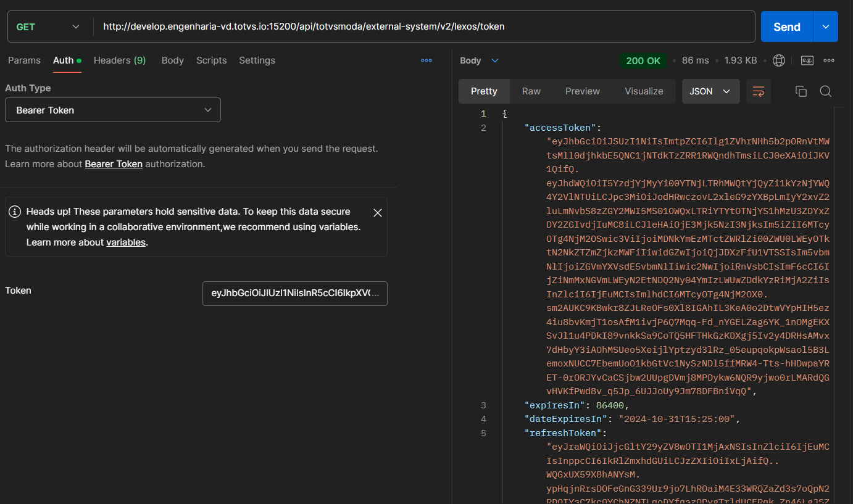Expand the Bearer Token auth type dropdown
The width and height of the screenshot is (853, 504).
(x=113, y=110)
